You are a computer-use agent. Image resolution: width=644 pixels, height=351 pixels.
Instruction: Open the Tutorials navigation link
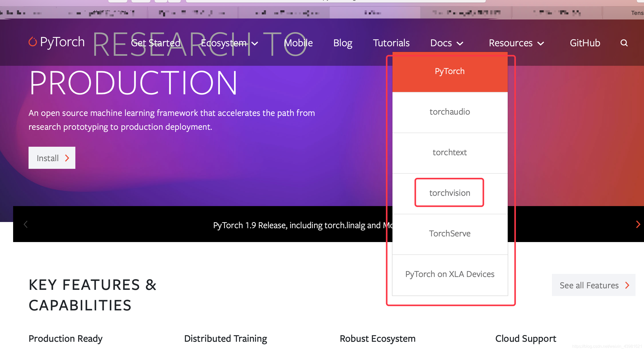coord(391,43)
